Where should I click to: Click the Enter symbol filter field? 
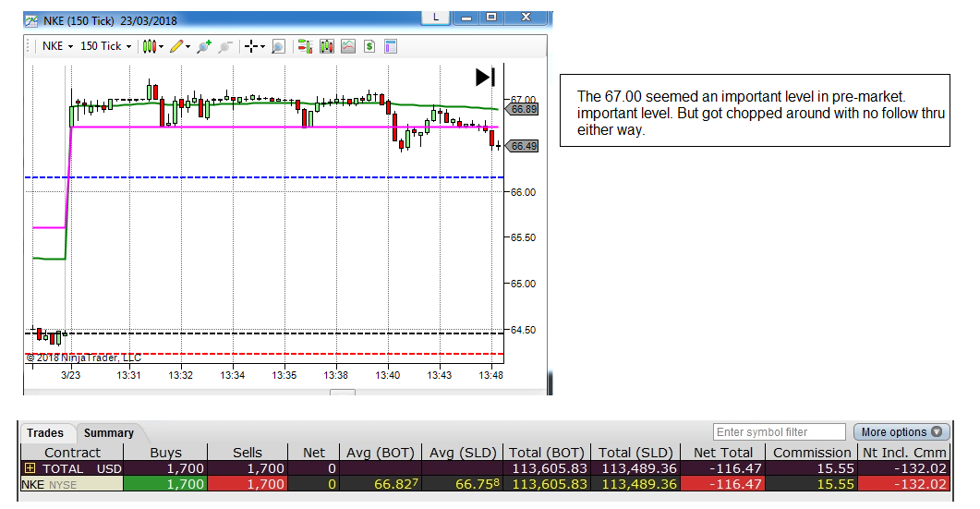tap(780, 432)
